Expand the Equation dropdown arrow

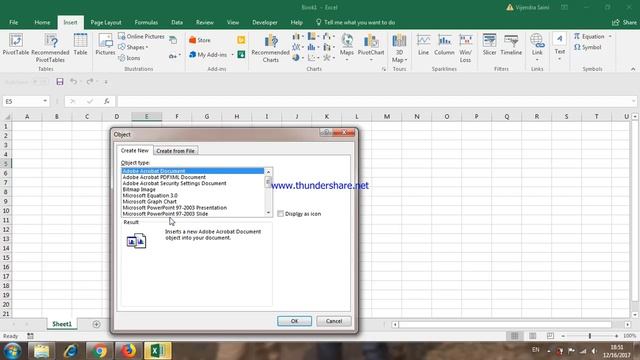click(x=610, y=36)
